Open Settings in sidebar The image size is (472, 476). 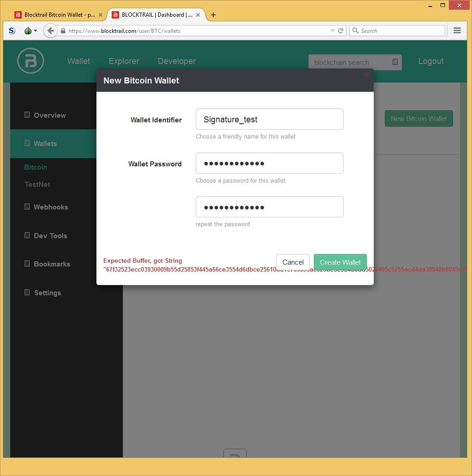(48, 293)
